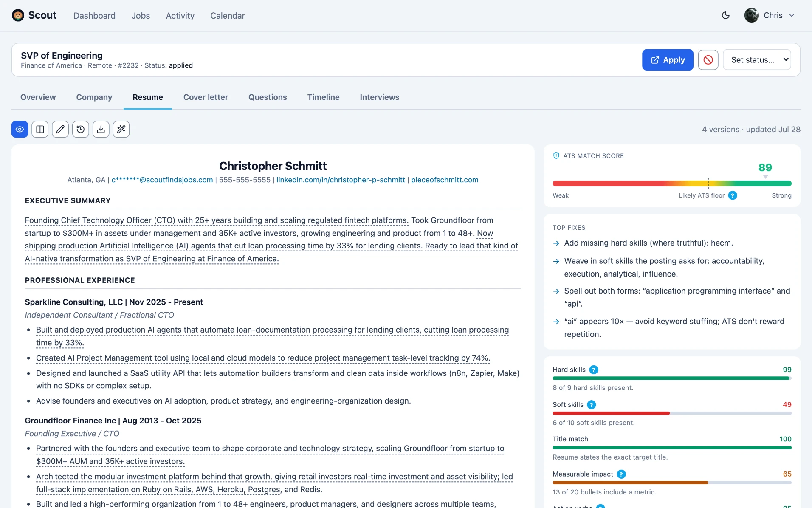Image resolution: width=812 pixels, height=508 pixels.
Task: Click the 'Groundfloor Finance Inc | Aug 2013 - Oct 2025' line
Action: tap(113, 421)
